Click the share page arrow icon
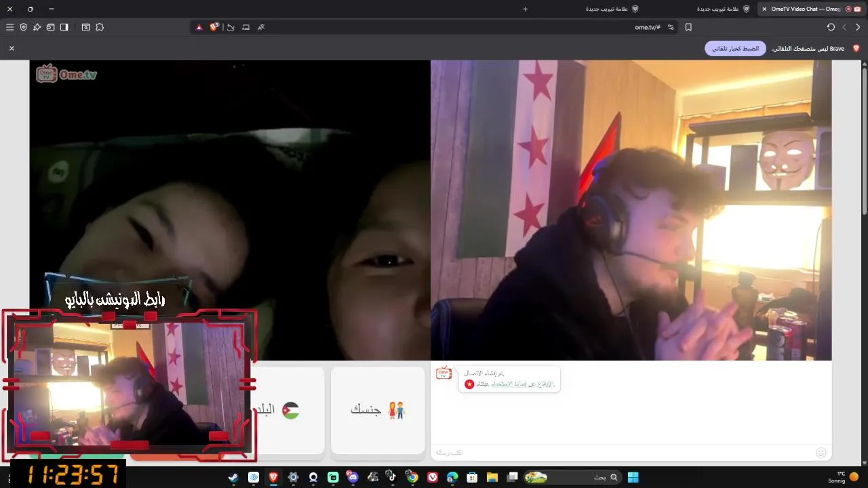 [231, 27]
